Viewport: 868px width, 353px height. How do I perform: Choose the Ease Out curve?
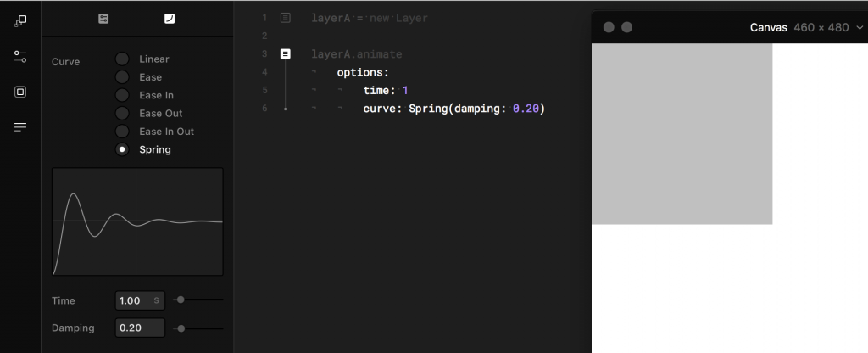[x=122, y=113]
